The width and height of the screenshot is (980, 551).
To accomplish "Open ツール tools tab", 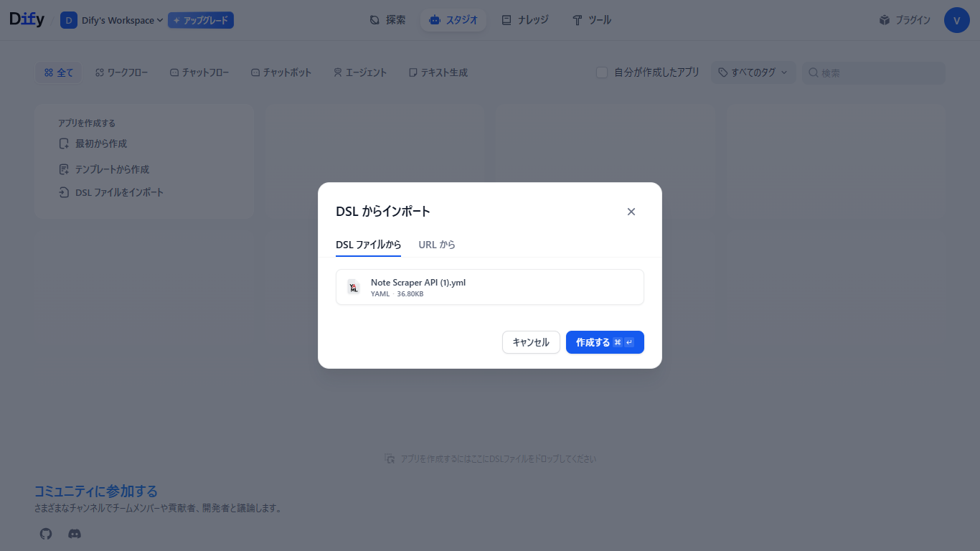I will point(592,20).
